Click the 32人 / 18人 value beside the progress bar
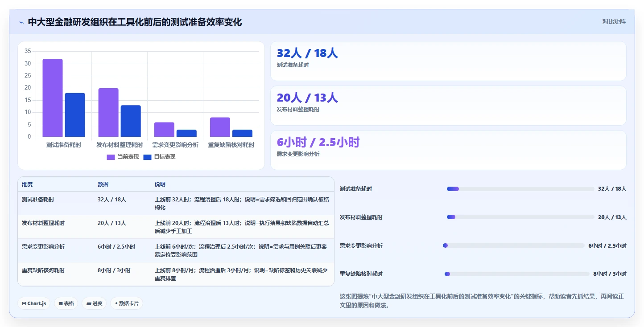The height and width of the screenshot is (327, 644). coord(612,189)
